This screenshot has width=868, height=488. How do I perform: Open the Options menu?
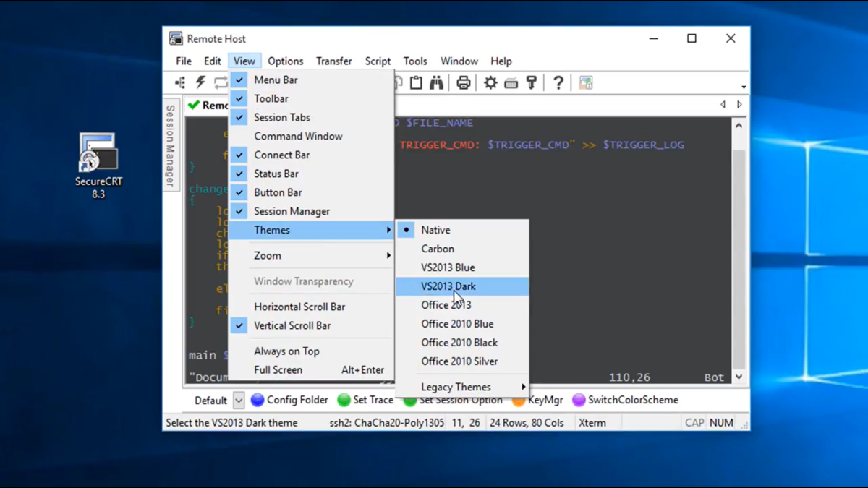click(x=285, y=61)
